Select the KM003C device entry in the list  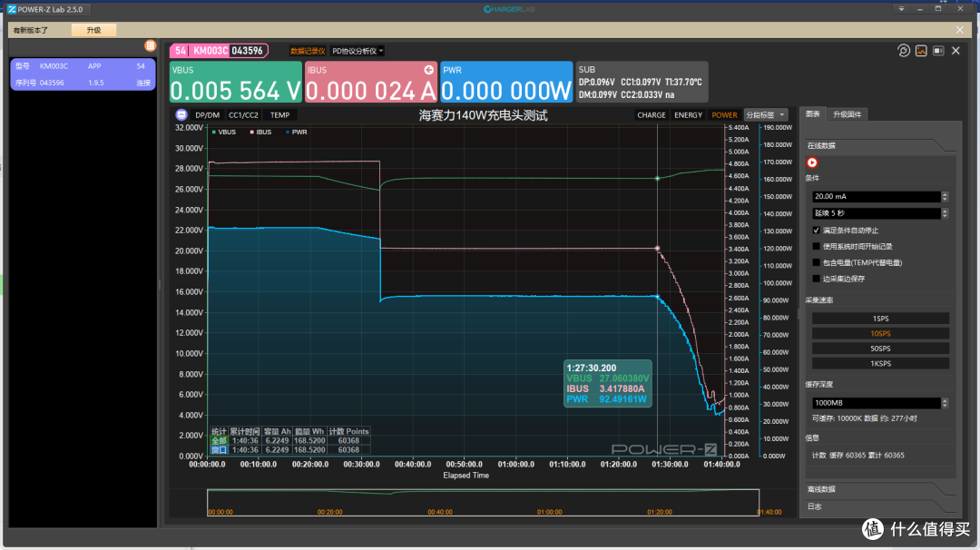[x=83, y=74]
